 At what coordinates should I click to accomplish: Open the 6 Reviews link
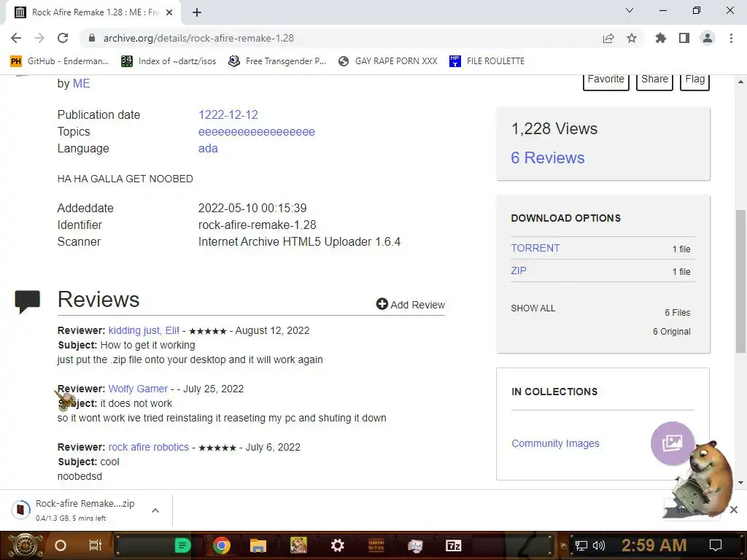click(548, 157)
